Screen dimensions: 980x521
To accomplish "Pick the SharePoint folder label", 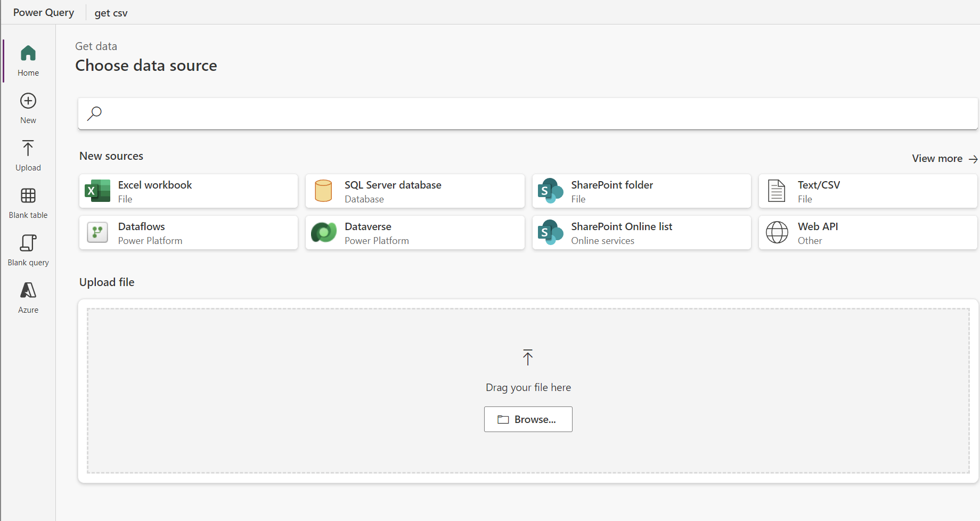I will point(612,185).
